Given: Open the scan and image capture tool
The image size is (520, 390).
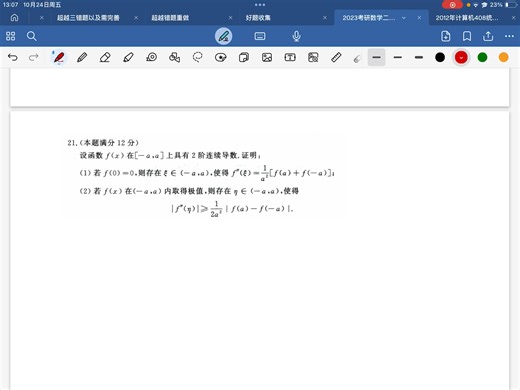Looking at the screenshot, I should tap(313, 57).
